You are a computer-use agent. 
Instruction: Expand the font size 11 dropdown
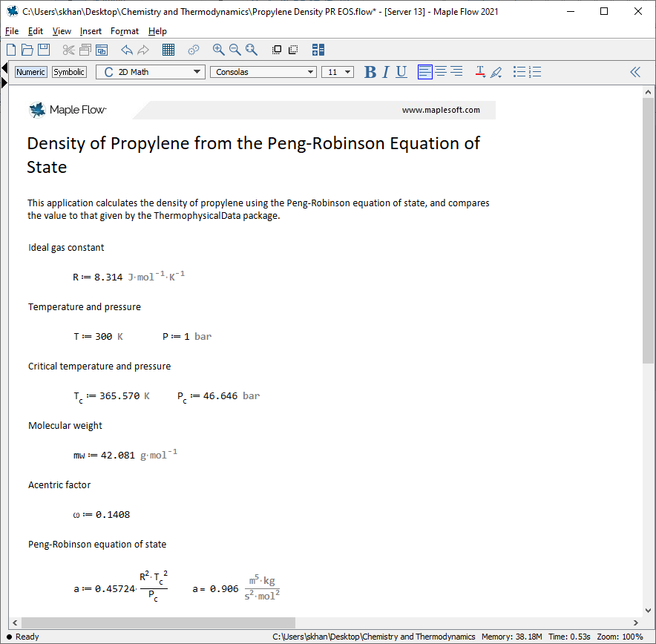tap(338, 72)
